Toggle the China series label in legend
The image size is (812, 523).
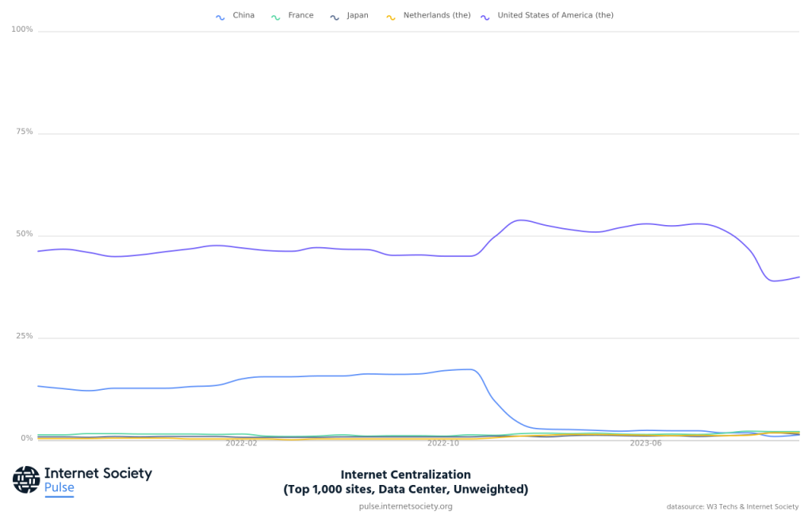(243, 16)
